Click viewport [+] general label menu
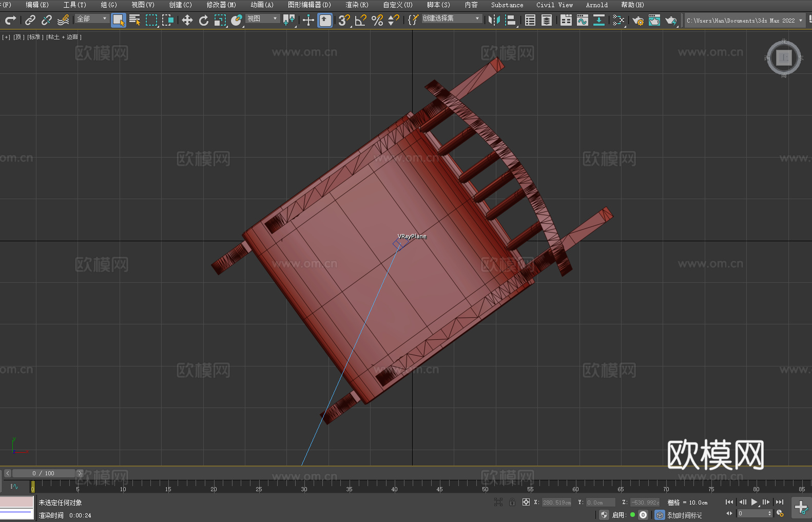 pos(6,37)
